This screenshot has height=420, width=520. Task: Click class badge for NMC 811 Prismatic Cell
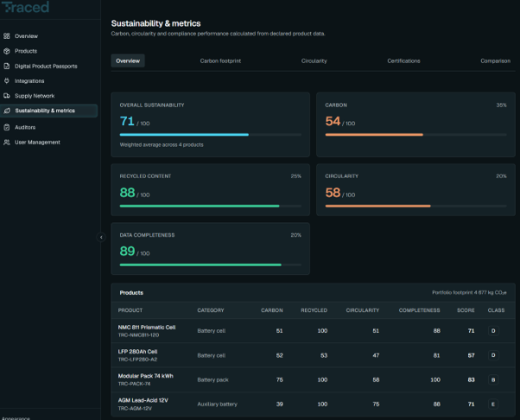click(x=493, y=331)
